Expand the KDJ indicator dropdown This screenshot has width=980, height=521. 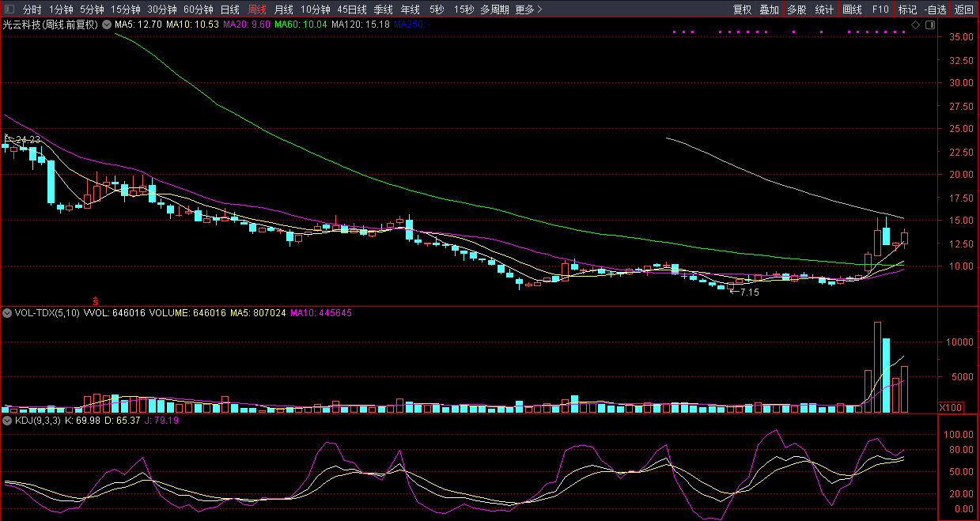[x=7, y=420]
